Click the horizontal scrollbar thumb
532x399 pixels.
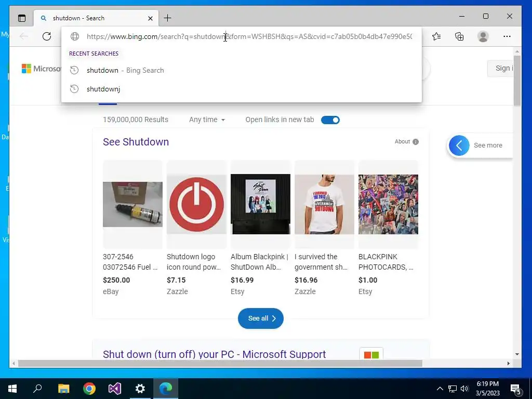[220, 363]
